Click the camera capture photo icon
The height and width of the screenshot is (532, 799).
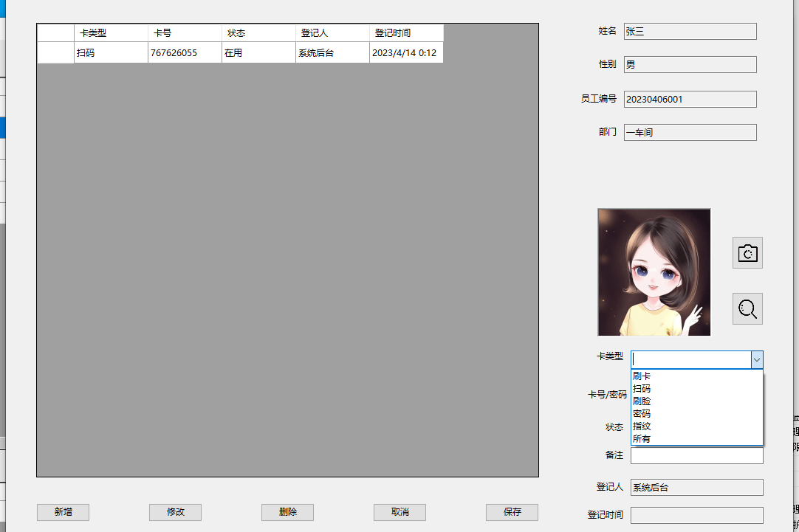tap(747, 253)
